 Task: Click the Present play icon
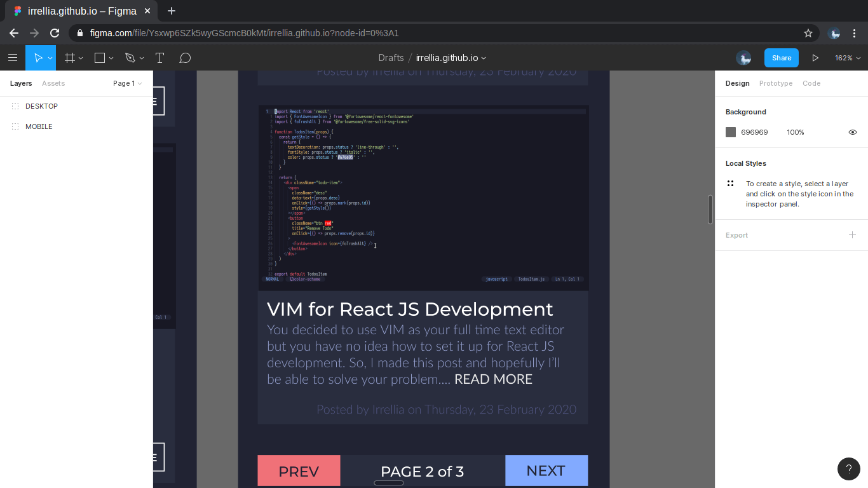tap(815, 58)
